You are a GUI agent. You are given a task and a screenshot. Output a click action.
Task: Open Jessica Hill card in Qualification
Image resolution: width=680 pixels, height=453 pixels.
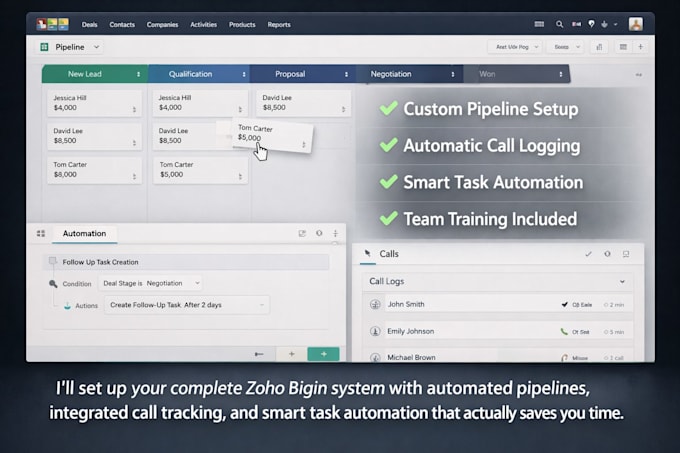coord(200,103)
